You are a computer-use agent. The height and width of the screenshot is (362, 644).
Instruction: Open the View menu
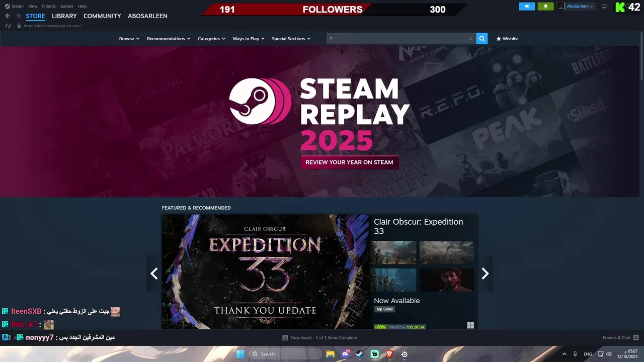coord(33,6)
